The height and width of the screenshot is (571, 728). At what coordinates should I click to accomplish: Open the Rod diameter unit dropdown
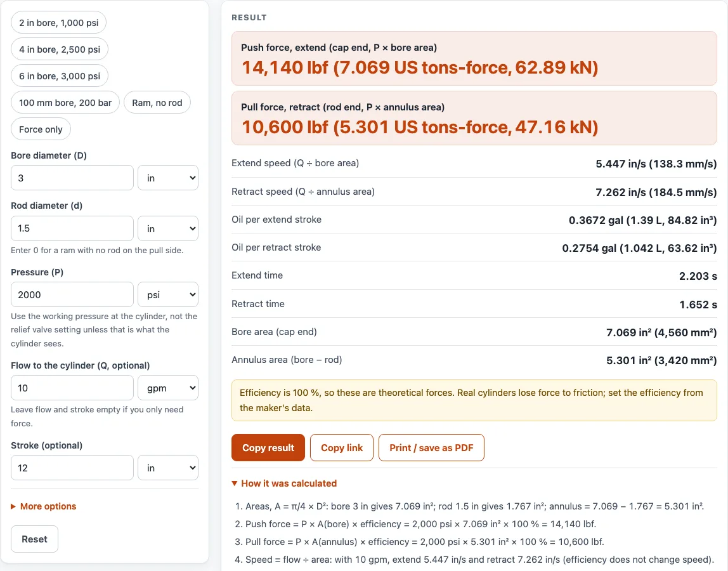pyautogui.click(x=168, y=228)
